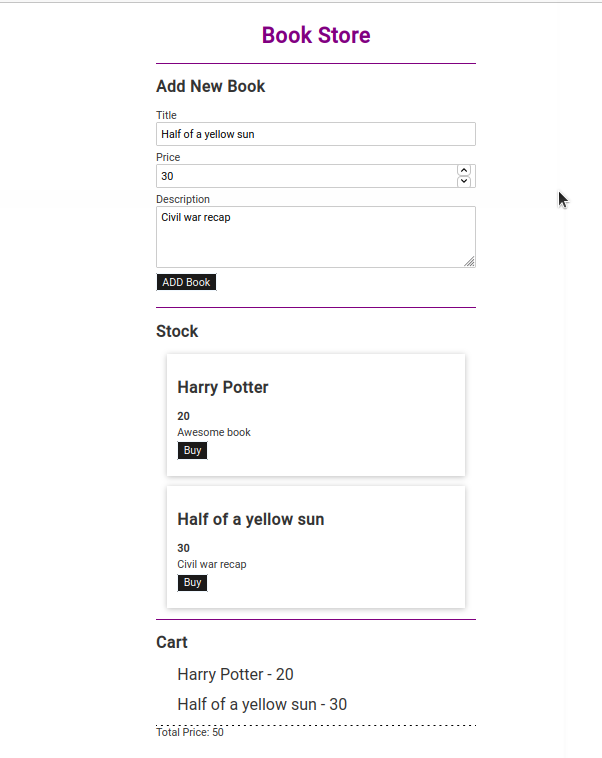
Task: Click the Harry Potter - 20 cart item
Action: 235,674
